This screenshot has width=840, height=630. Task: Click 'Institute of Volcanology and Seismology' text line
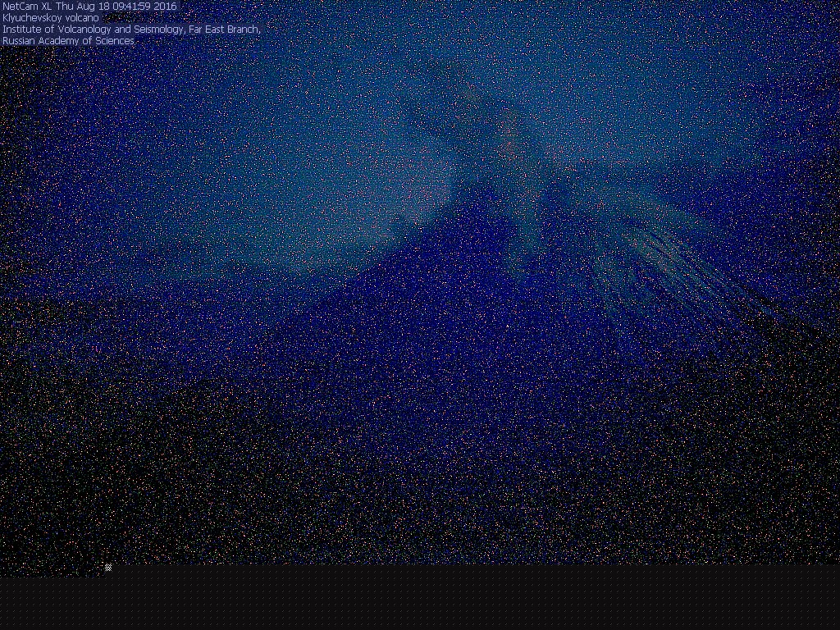coord(131,30)
